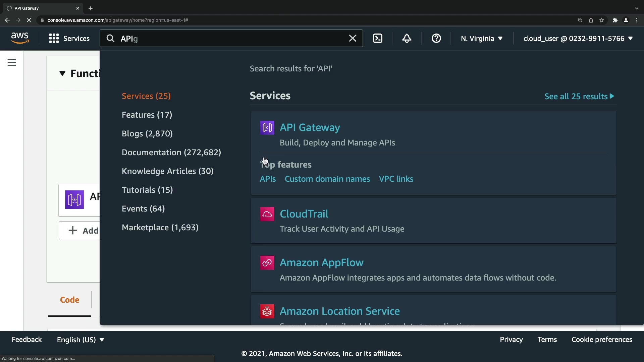Viewport: 644px width, 362px height.
Task: Open the left hamburger navigation menu
Action: 12,62
